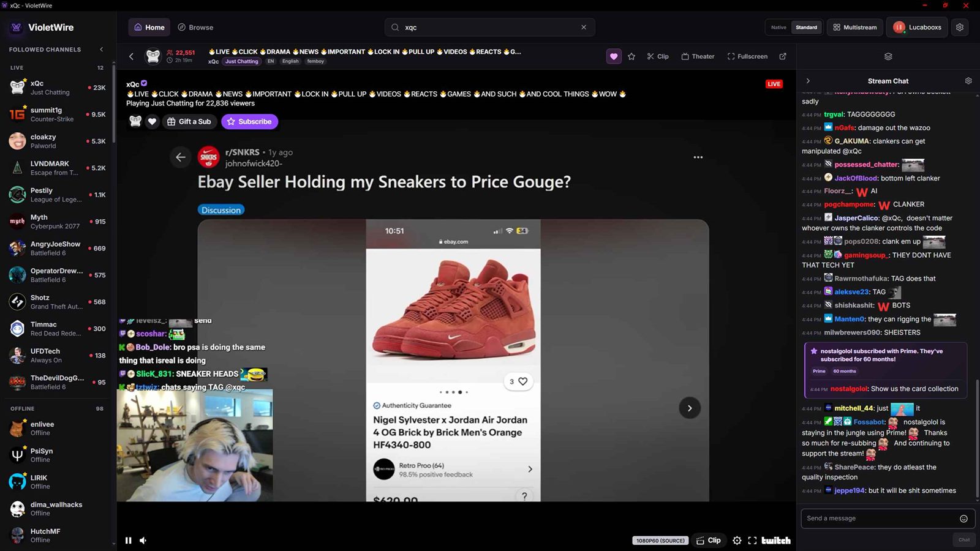Click the search field containing xqc
The width and height of the screenshot is (980, 551).
pos(489,28)
